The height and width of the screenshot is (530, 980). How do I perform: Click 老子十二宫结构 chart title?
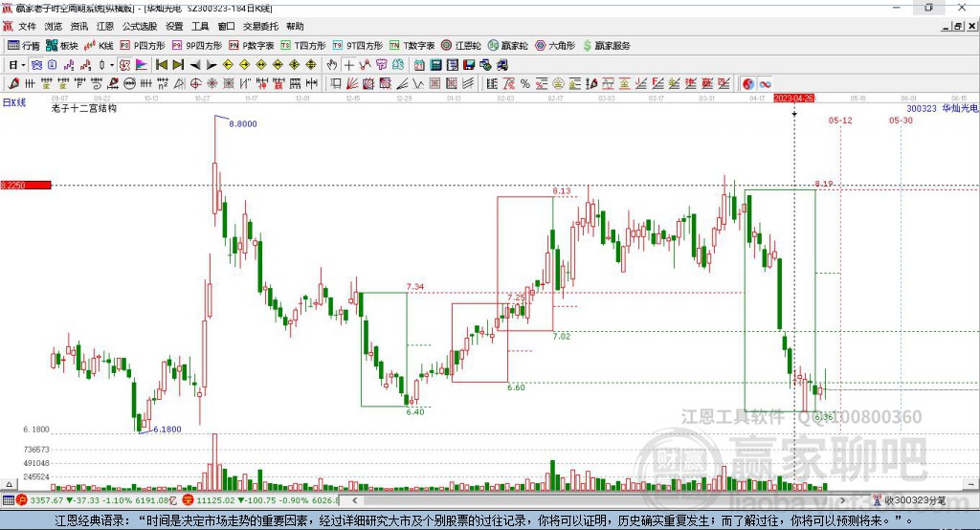point(84,108)
